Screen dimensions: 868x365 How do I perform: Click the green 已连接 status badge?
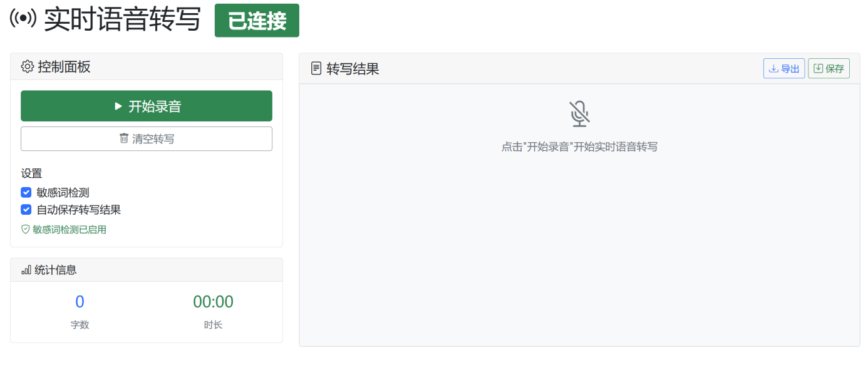(257, 20)
